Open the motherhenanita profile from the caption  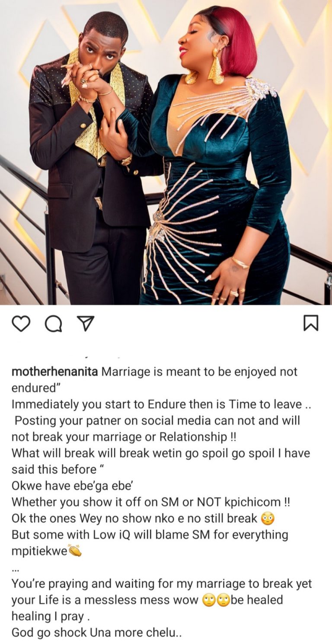point(54,372)
